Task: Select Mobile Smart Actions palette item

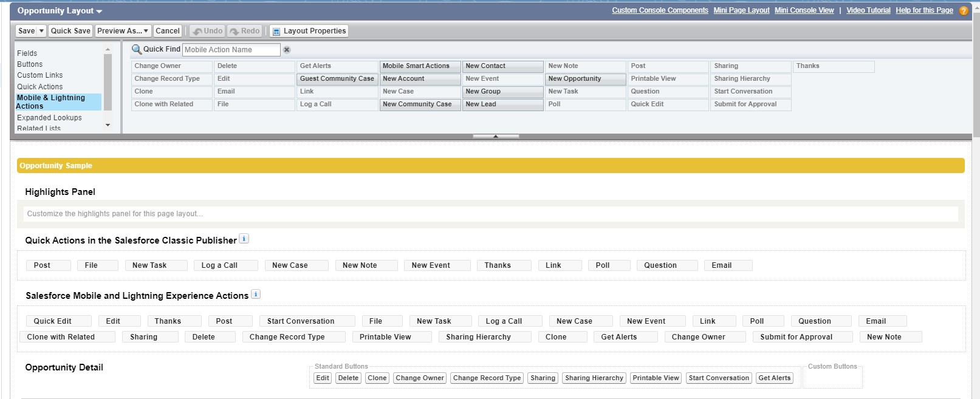Action: pyautogui.click(x=420, y=66)
